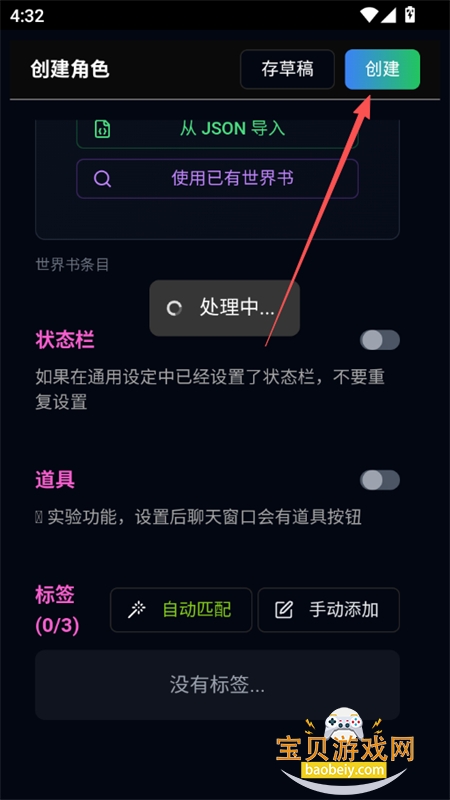Click the 创建角色 page title

tap(70, 70)
